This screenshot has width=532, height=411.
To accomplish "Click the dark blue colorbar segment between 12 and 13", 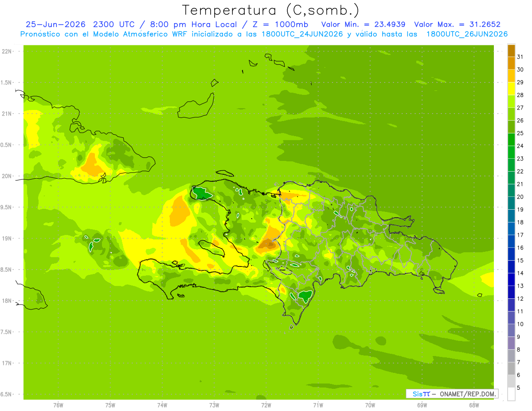I will pyautogui.click(x=511, y=292).
